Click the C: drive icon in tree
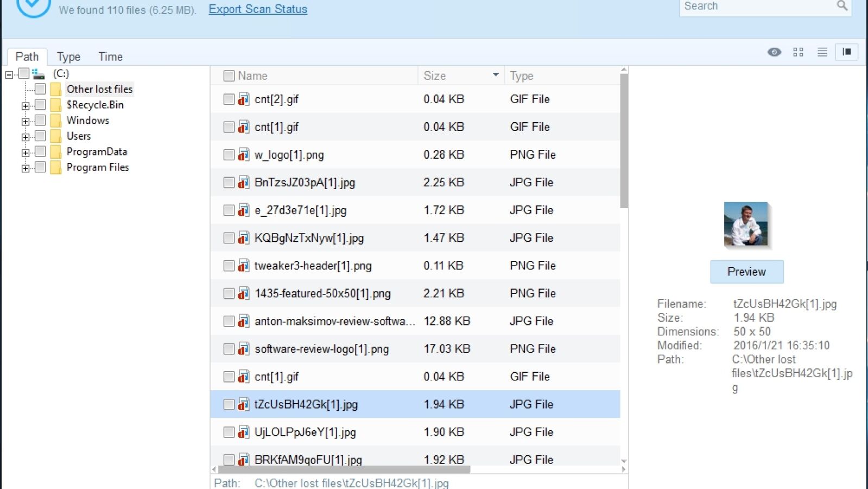 [x=38, y=73]
